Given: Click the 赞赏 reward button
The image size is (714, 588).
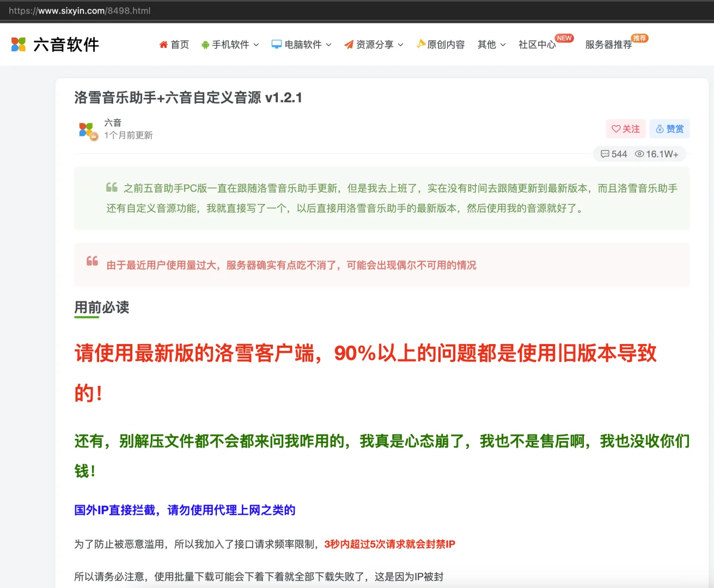Looking at the screenshot, I should 670,129.
